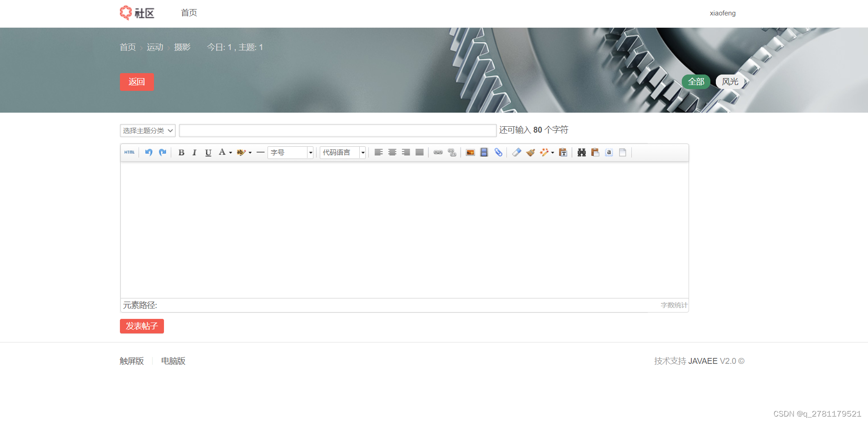The height and width of the screenshot is (422, 868).
Task: Justify text alignment
Action: point(420,153)
